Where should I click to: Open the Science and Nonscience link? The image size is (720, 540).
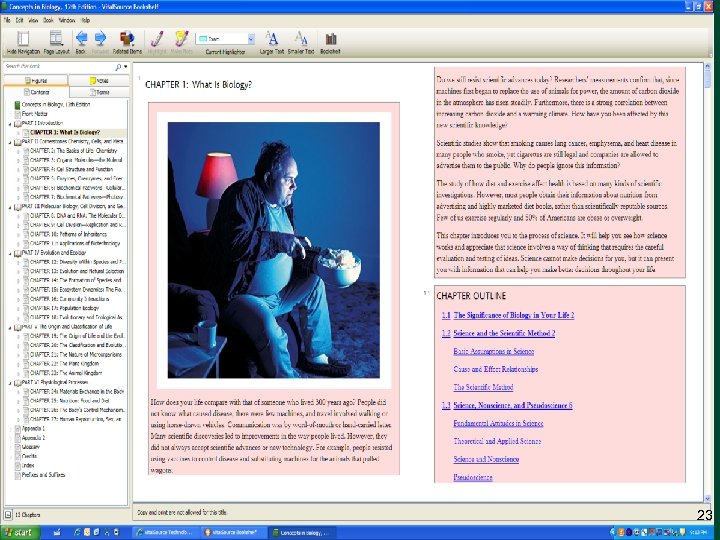486,459
